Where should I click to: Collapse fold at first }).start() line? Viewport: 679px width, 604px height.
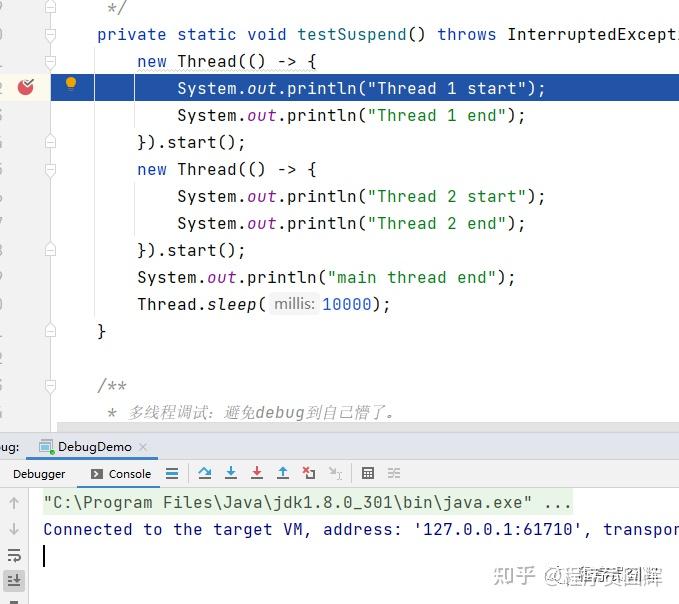(x=50, y=142)
